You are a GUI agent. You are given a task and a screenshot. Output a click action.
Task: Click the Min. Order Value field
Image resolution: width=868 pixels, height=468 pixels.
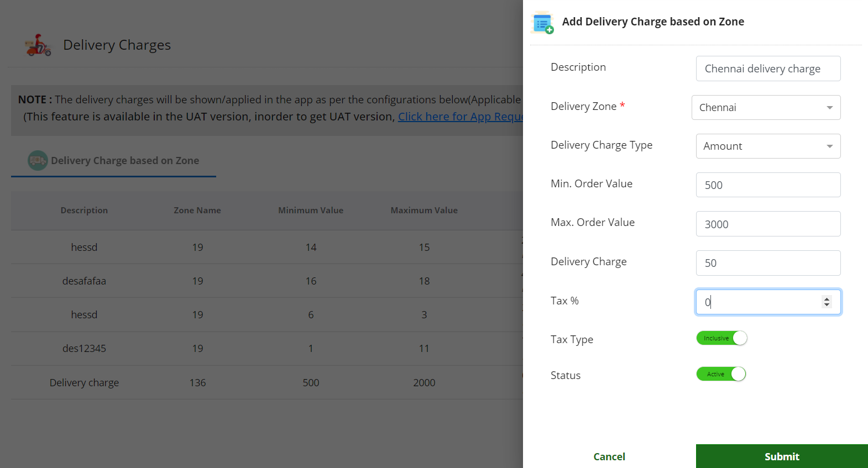pos(768,185)
